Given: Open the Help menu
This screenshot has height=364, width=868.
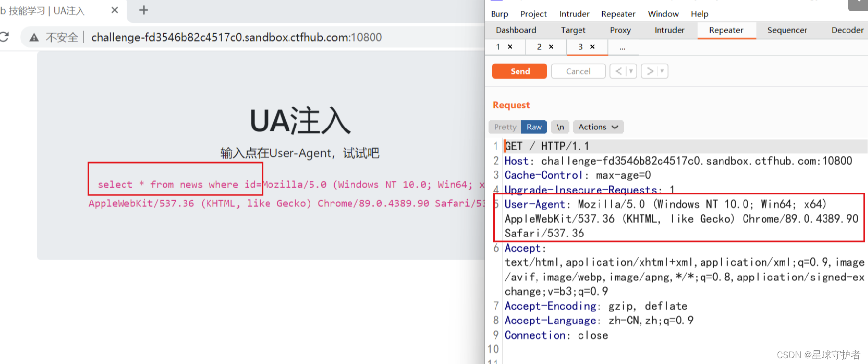Looking at the screenshot, I should [700, 14].
